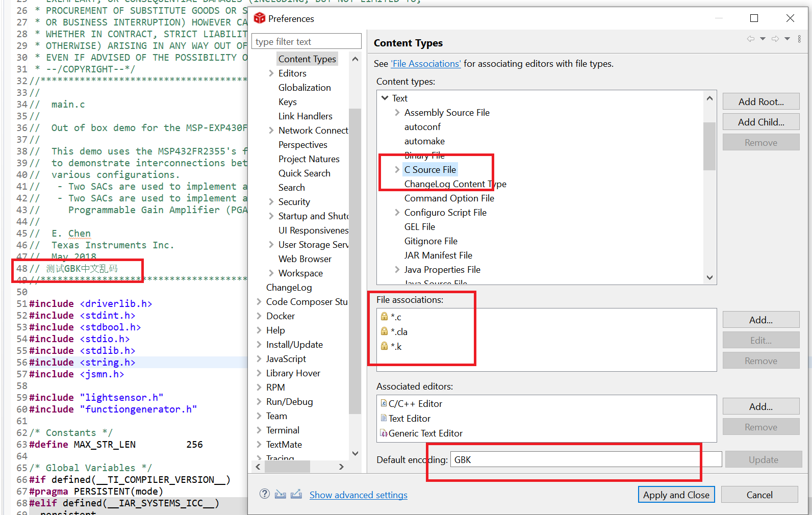
Task: Open the back history dropdown arrow
Action: point(763,39)
